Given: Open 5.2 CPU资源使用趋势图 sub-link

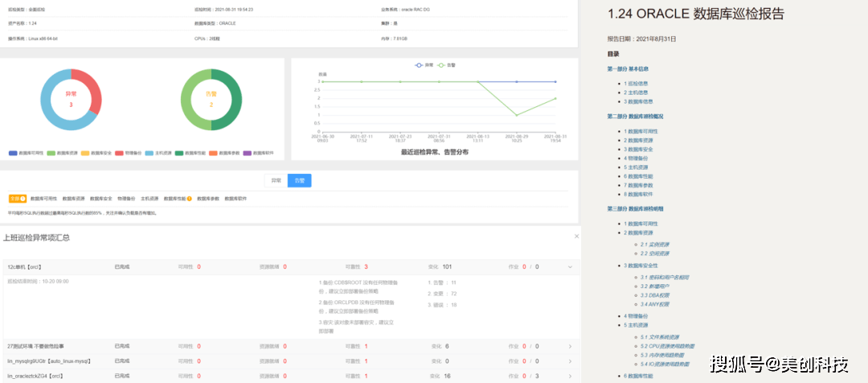Looking at the screenshot, I should coord(668,346).
